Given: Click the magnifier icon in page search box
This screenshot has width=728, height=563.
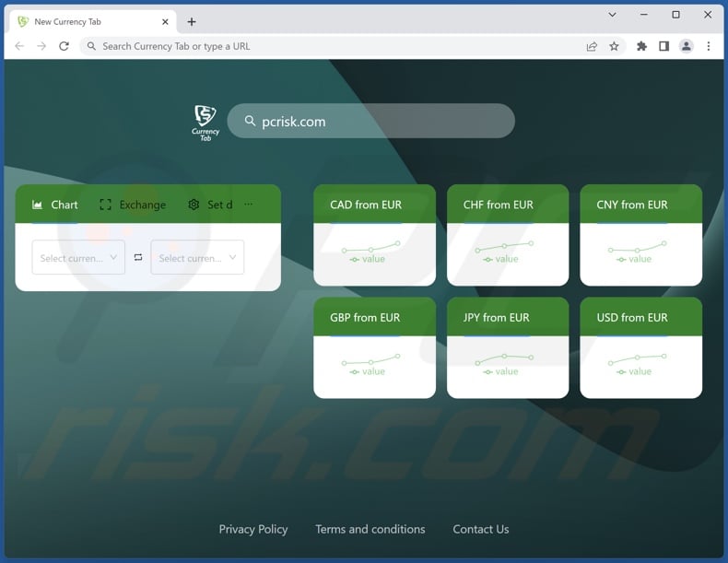Looking at the screenshot, I should pyautogui.click(x=250, y=121).
